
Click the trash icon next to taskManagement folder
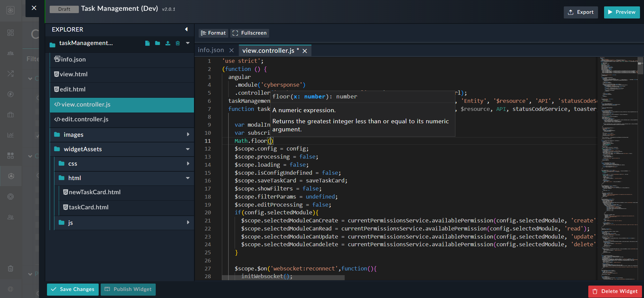(x=178, y=43)
